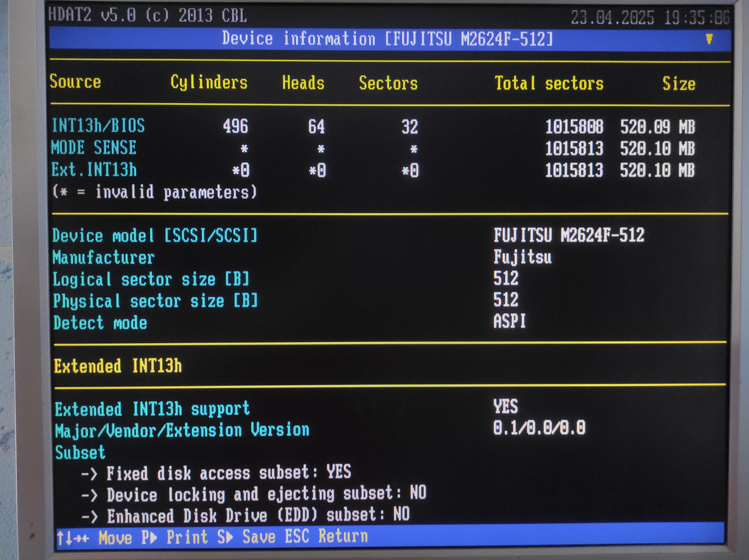Click the Extended INT13h section heading
The width and height of the screenshot is (749, 560).
click(118, 366)
